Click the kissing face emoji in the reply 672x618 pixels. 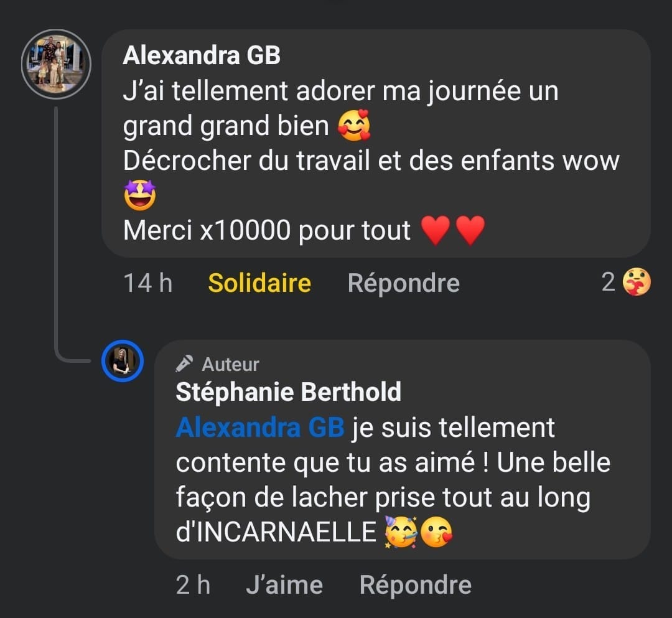[437, 532]
